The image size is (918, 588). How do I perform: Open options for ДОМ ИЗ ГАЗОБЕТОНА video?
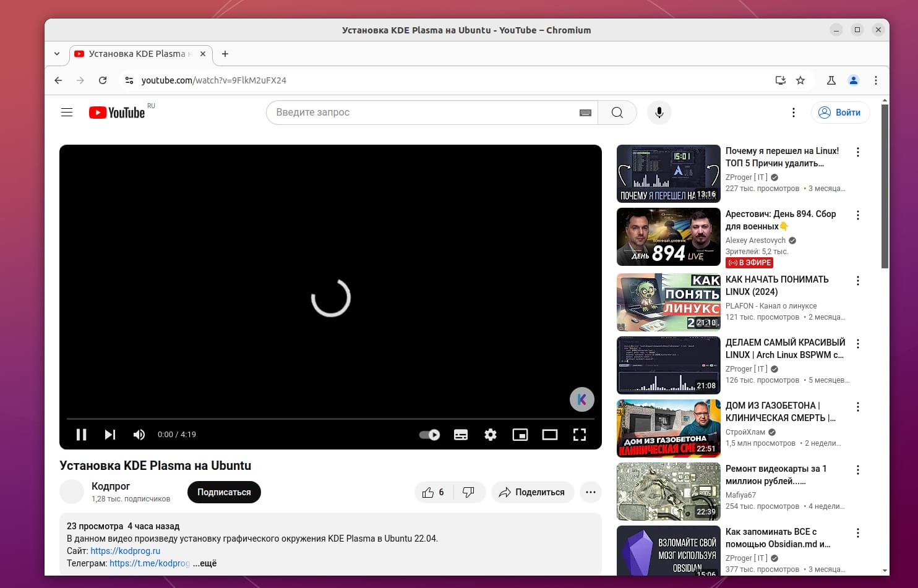858,407
